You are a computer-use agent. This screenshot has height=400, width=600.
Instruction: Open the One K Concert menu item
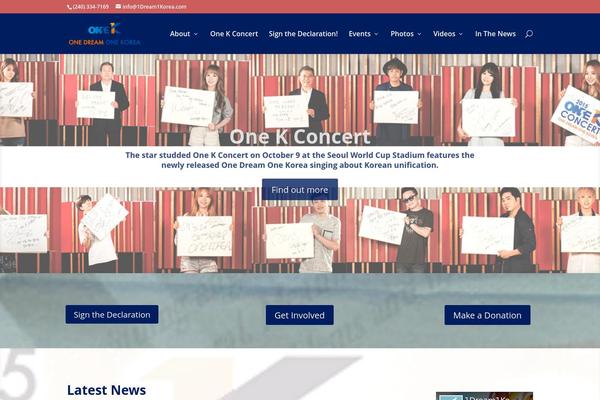click(234, 34)
